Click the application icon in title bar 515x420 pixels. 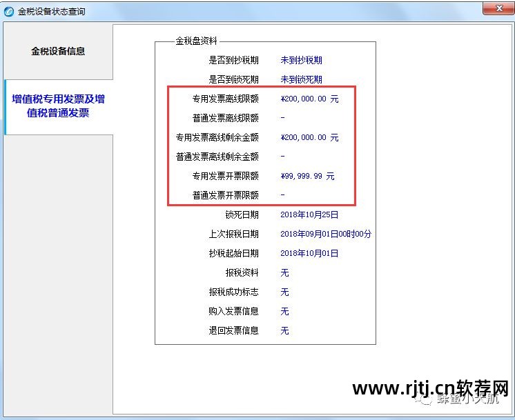pos(9,12)
